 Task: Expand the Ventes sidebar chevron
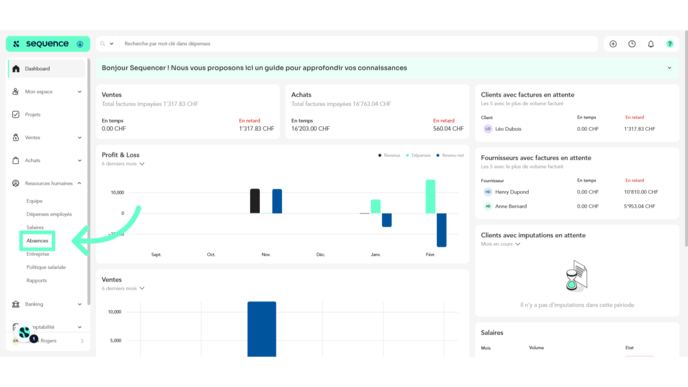pos(79,137)
